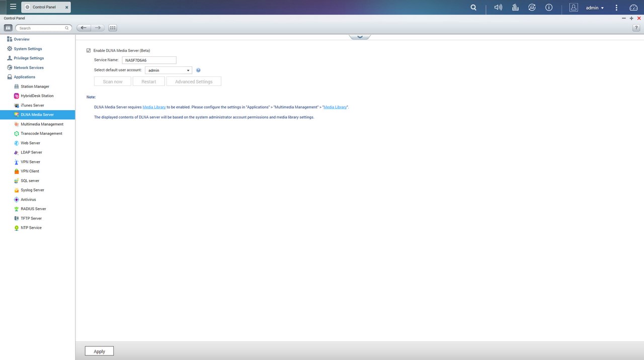This screenshot has height=360, width=644.
Task: Open event notifications info icon
Action: pyautogui.click(x=549, y=8)
